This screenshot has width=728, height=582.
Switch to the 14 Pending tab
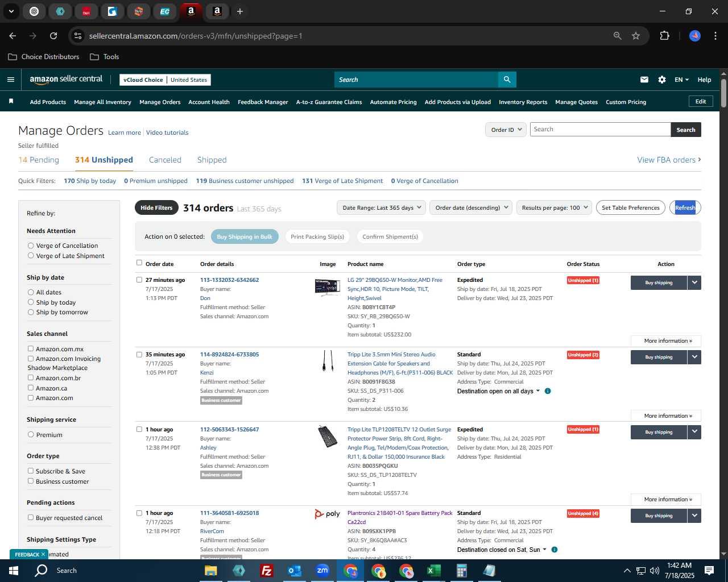pyautogui.click(x=39, y=160)
